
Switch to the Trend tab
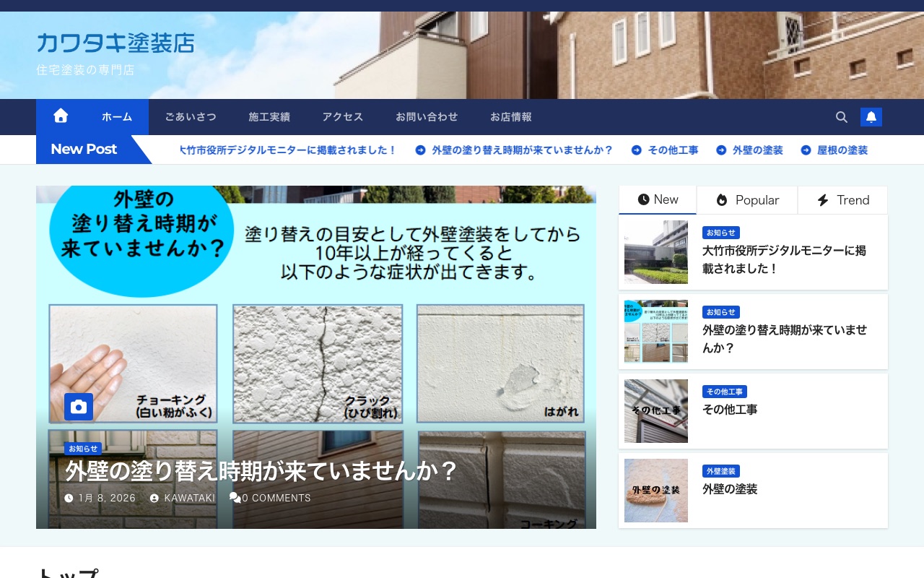(x=842, y=200)
